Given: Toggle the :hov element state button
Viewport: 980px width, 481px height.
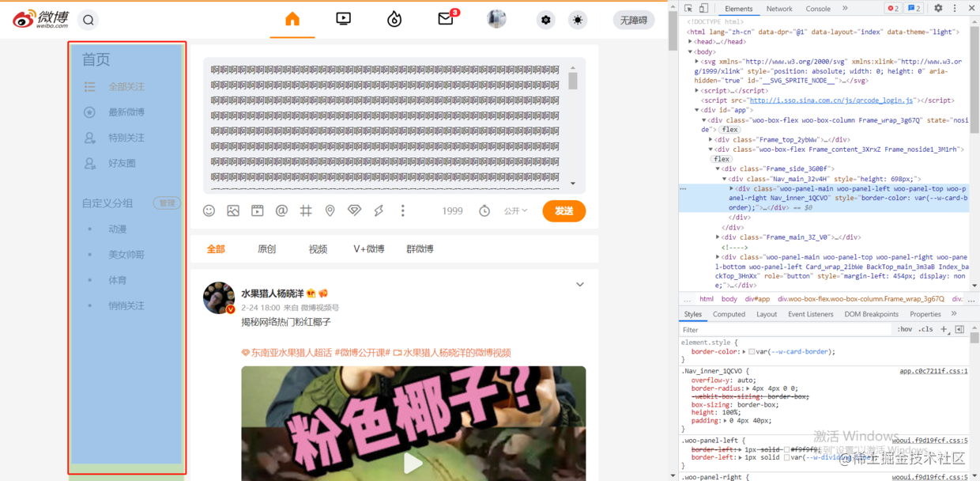Looking at the screenshot, I should pos(905,330).
